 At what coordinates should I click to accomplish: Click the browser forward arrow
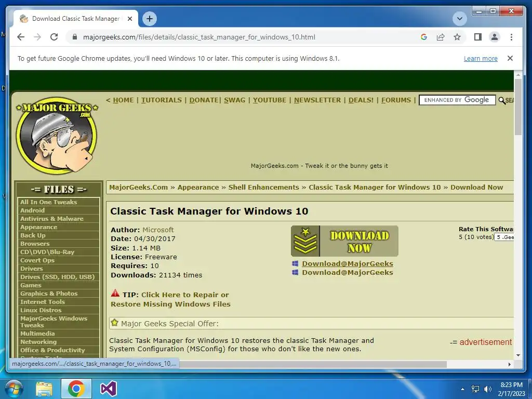(x=37, y=37)
